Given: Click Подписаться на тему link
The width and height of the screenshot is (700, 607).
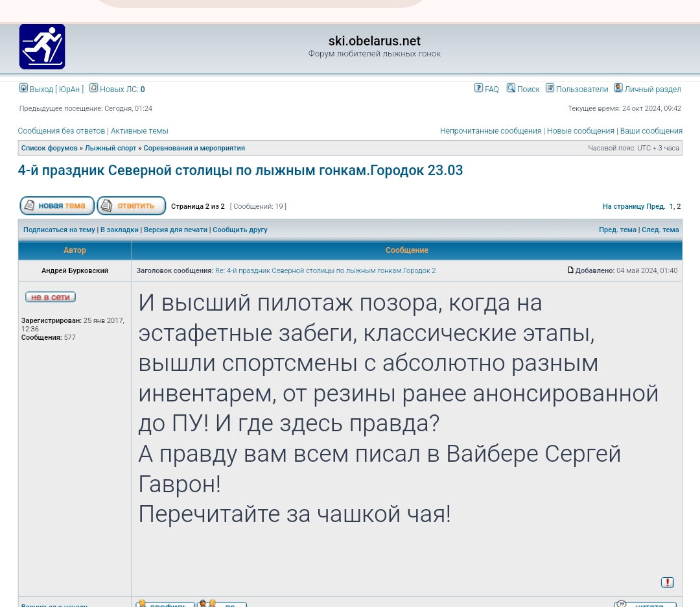Looking at the screenshot, I should click(x=59, y=230).
